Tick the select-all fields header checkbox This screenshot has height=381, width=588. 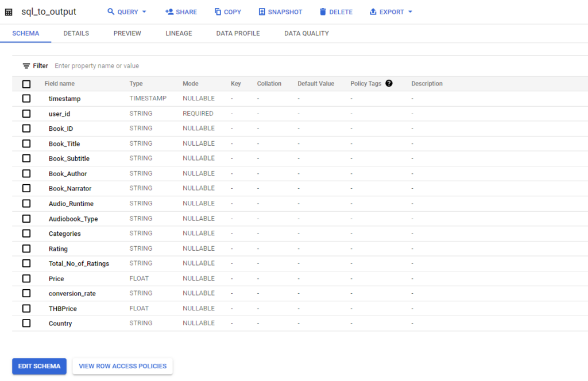coord(26,84)
